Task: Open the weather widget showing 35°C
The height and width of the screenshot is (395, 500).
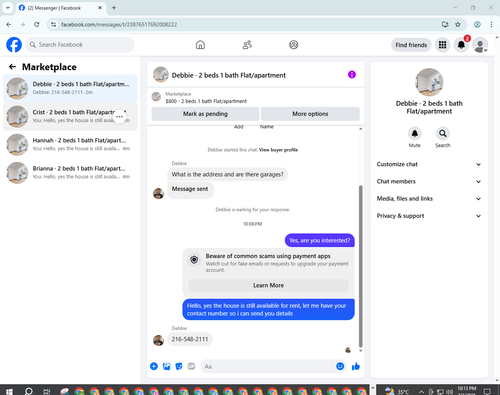Action: [397, 391]
